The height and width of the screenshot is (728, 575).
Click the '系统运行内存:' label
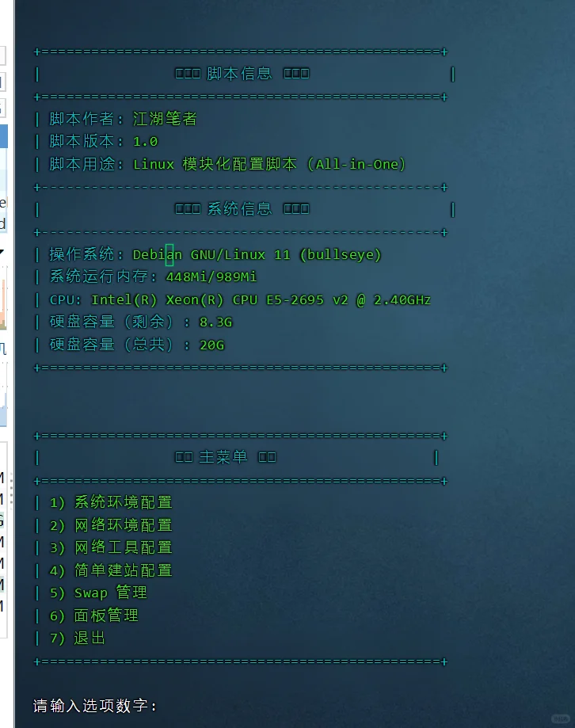click(103, 276)
